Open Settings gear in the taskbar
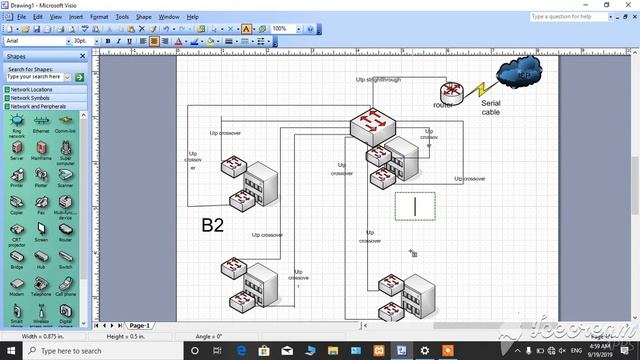The height and width of the screenshot is (360, 640). [x=424, y=351]
